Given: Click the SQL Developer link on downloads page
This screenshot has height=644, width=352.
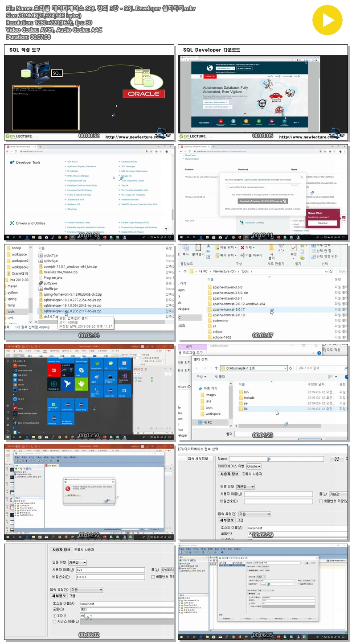Looking at the screenshot, I should coord(128,166).
